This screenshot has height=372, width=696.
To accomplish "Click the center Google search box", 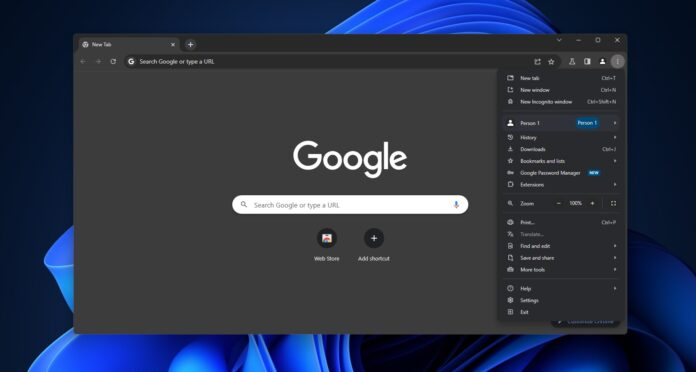I will click(x=350, y=205).
